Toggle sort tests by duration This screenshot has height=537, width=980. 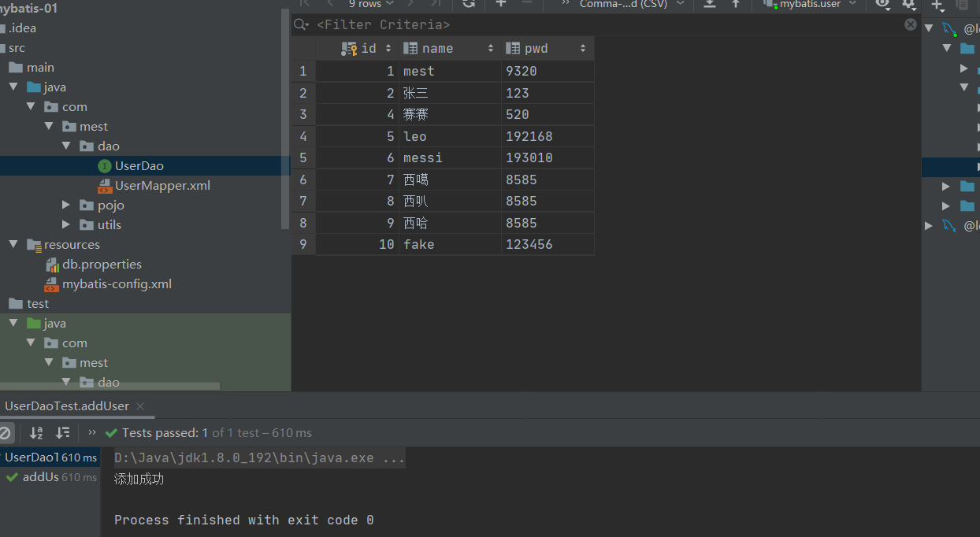point(63,432)
